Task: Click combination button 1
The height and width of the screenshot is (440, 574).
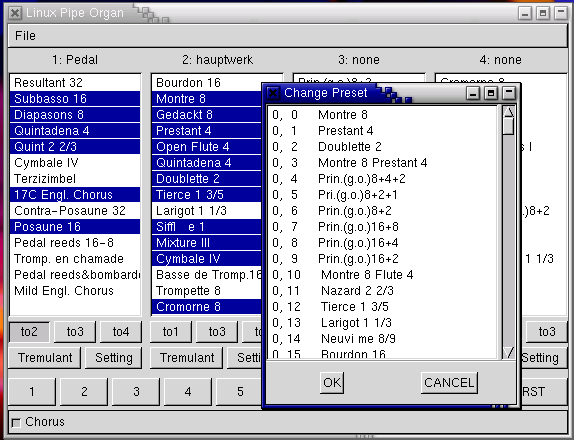Action: coord(32,392)
